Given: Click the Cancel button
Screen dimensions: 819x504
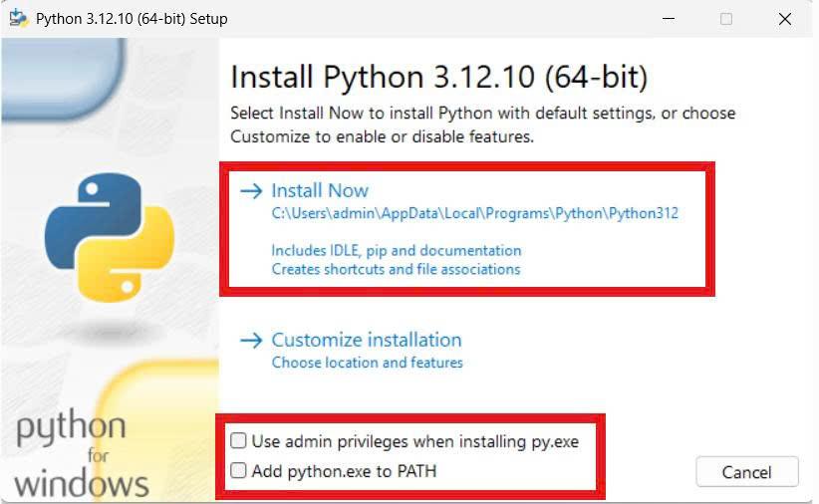Looking at the screenshot, I should click(x=747, y=472).
